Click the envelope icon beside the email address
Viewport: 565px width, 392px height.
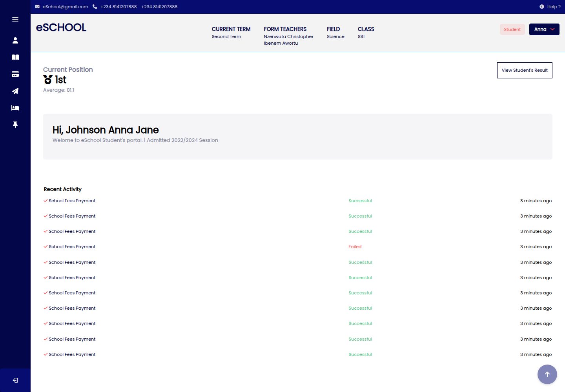(x=37, y=7)
